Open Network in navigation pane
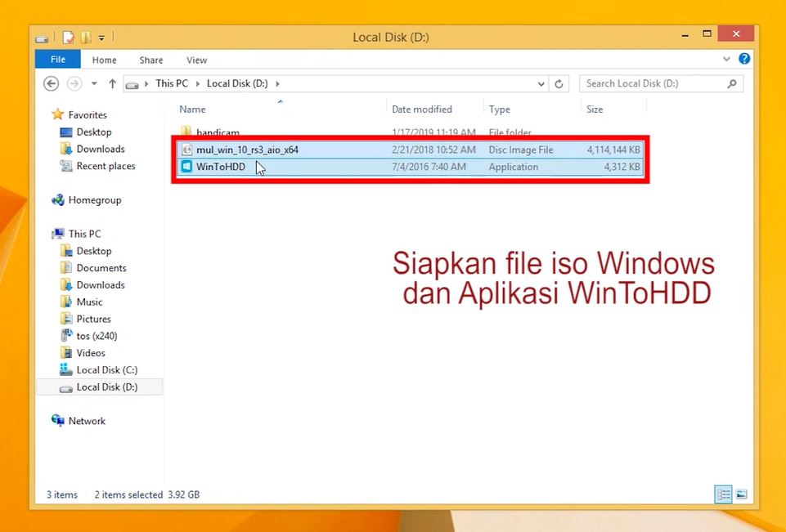 coord(79,421)
